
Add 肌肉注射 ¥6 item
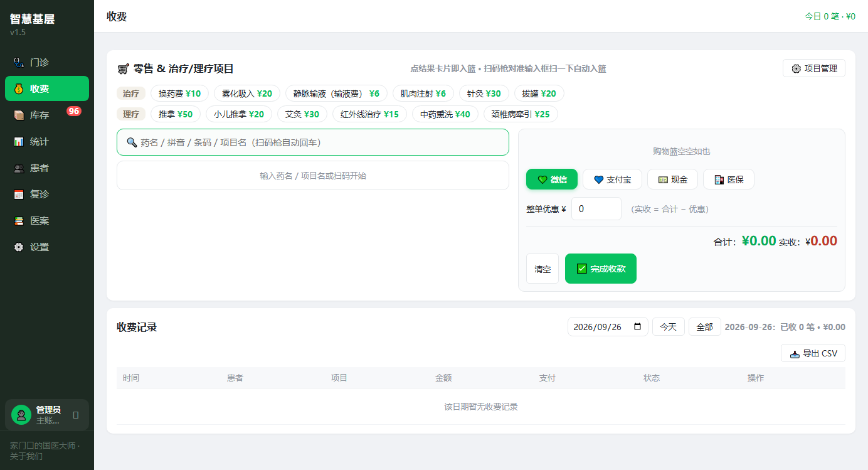tap(423, 93)
